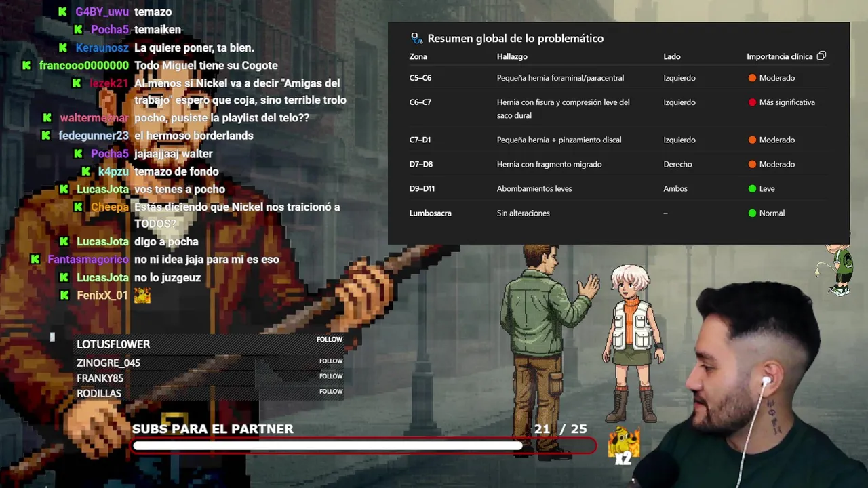Click the K badge beside k4pzu
868x488 pixels.
coord(85,171)
